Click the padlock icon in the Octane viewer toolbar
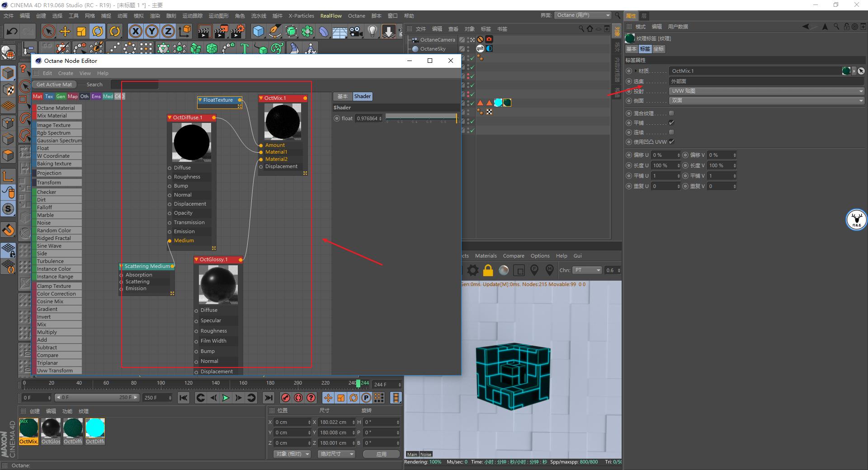 click(488, 270)
